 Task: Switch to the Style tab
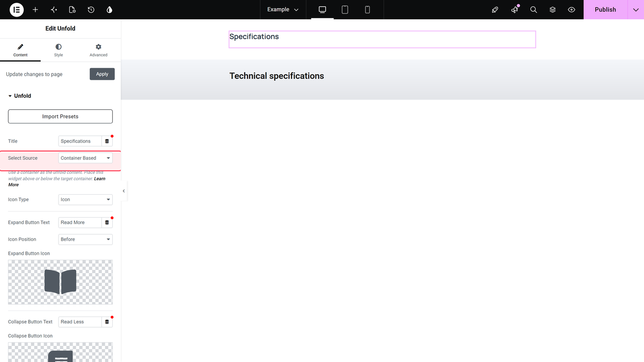pos(58,50)
